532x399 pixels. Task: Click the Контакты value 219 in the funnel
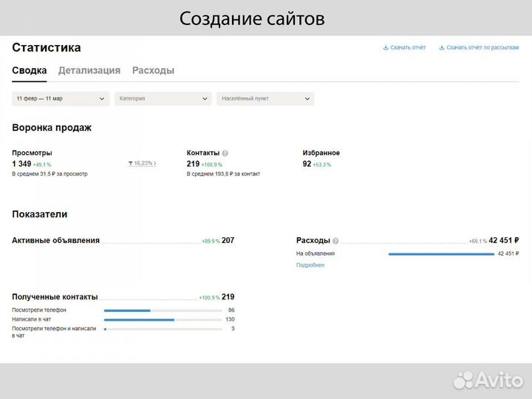pos(193,164)
